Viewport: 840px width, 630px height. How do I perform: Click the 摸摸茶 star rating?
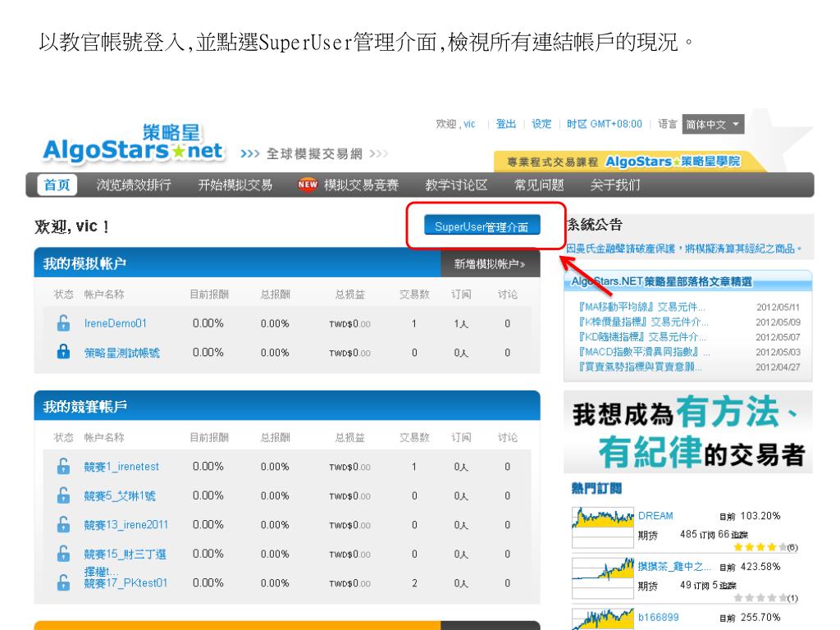tap(760, 598)
